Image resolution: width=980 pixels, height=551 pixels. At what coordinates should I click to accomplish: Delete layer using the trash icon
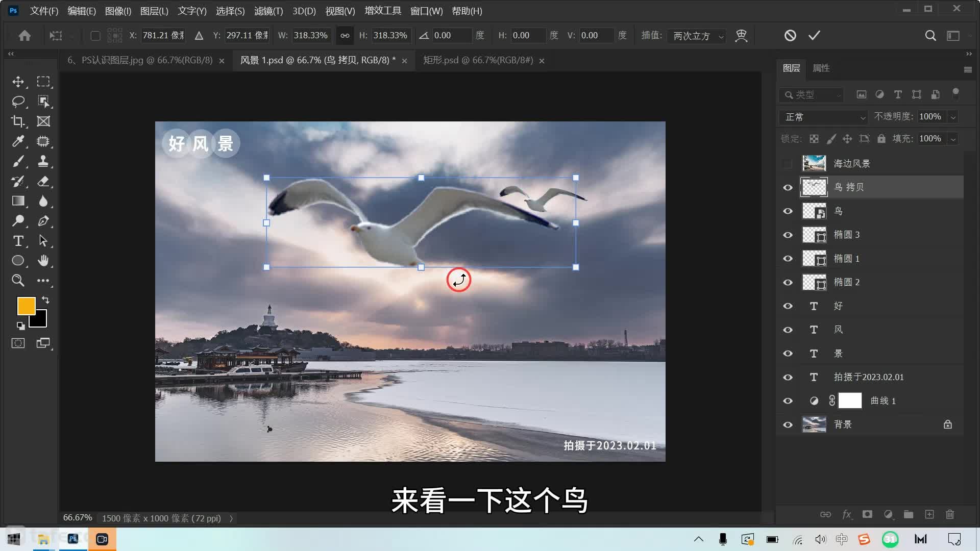point(950,514)
